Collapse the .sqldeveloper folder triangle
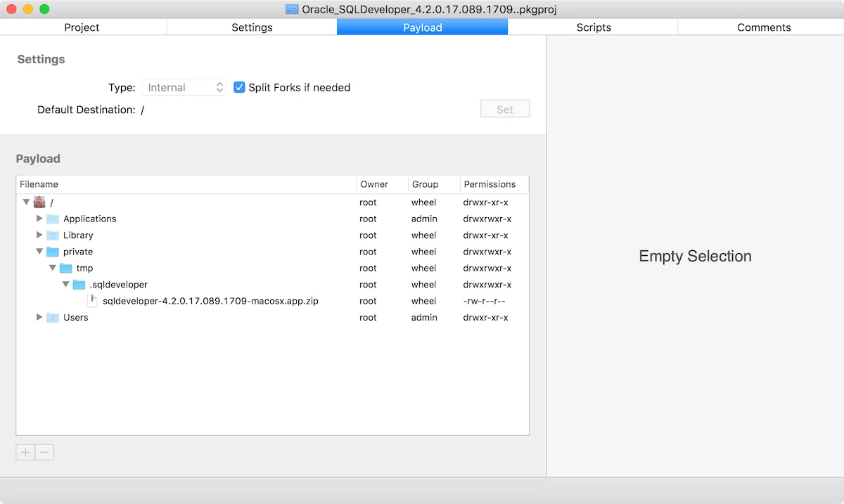844x504 pixels. coord(65,285)
